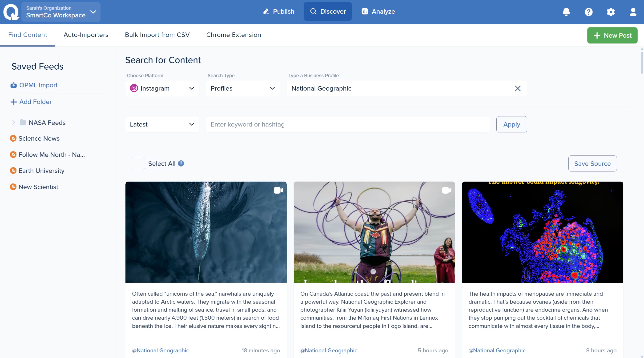The image size is (644, 358).
Task: Clear the National Geographic profile field
Action: point(518,88)
